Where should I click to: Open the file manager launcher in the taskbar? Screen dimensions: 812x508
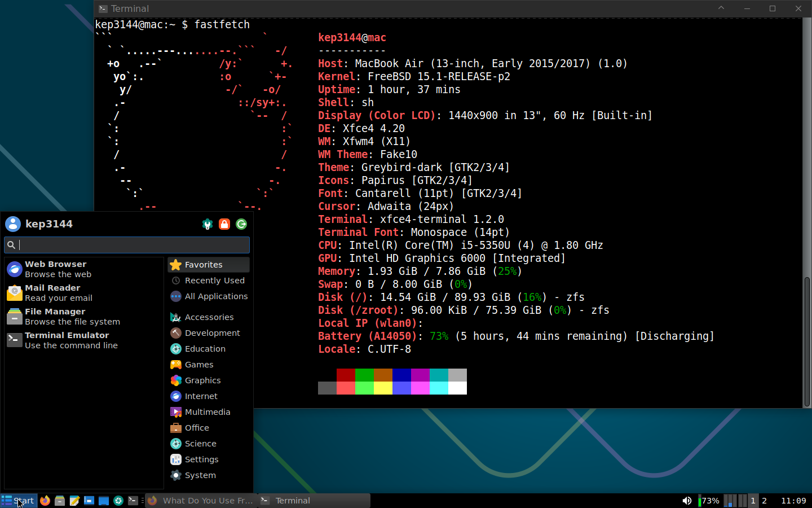click(x=60, y=501)
